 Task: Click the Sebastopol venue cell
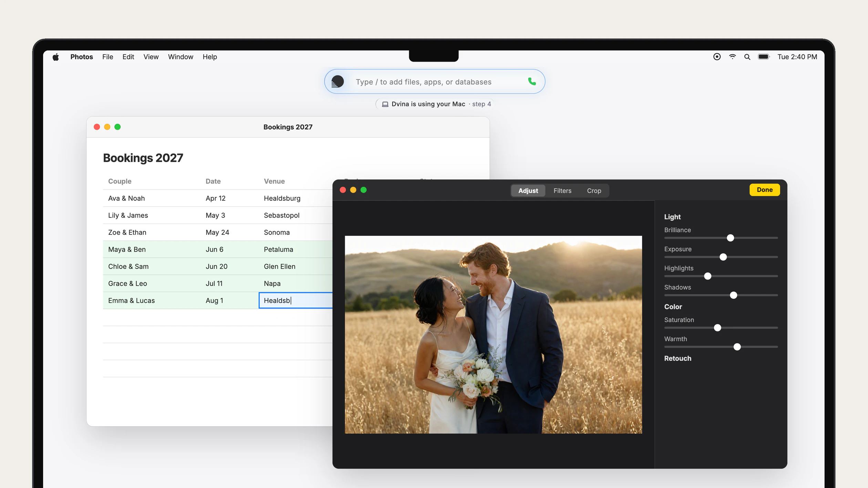[296, 215]
